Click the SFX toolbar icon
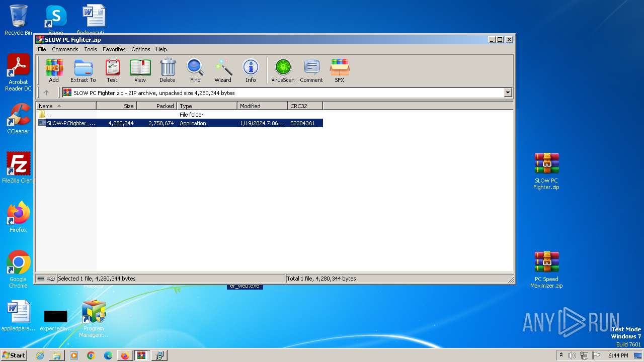Screen dimensions: 644x362 click(x=340, y=70)
